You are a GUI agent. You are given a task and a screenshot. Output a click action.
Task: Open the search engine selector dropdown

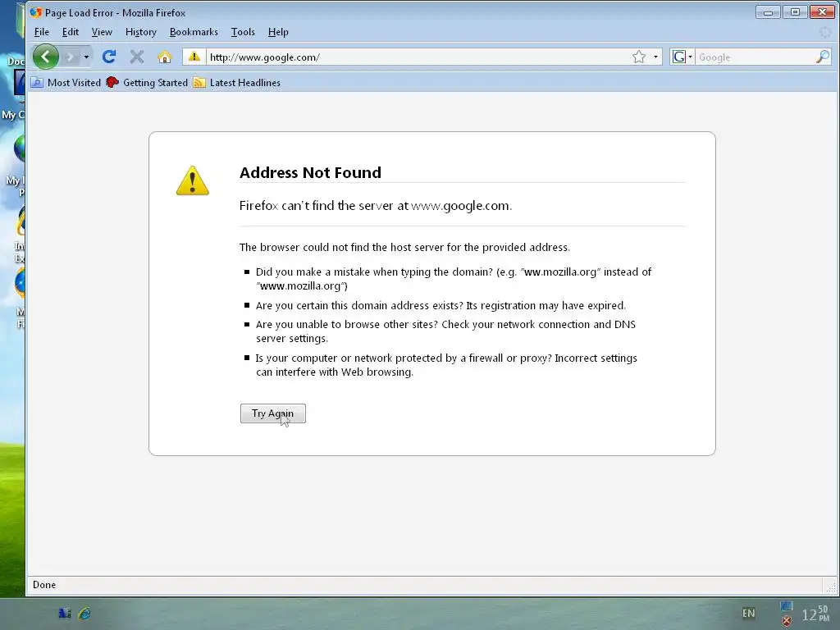(x=682, y=57)
